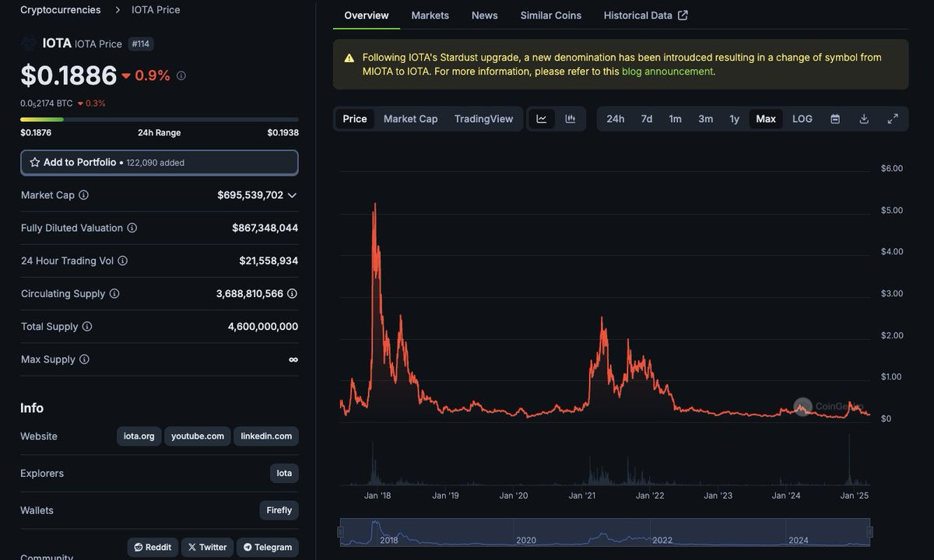Screen dimensions: 934x560
Task: Click the right handle of chart range navigator
Action: (x=869, y=532)
